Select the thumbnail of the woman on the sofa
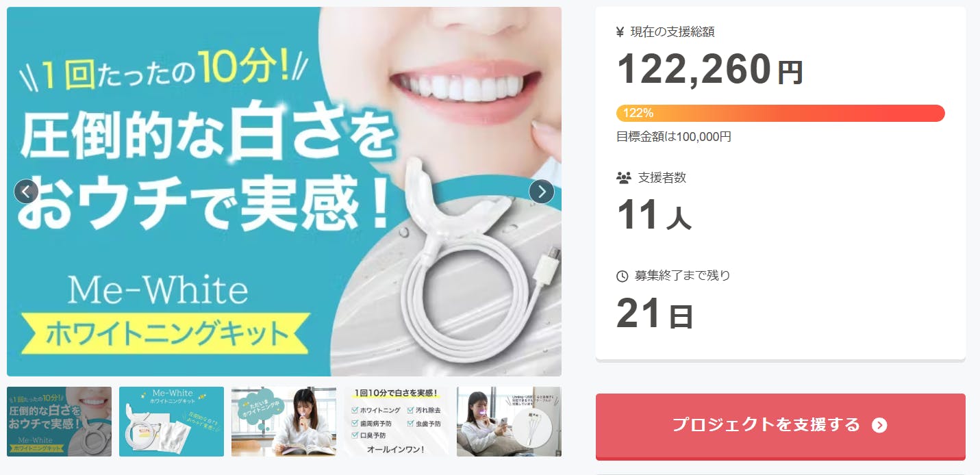The height and width of the screenshot is (475, 980). [x=509, y=422]
